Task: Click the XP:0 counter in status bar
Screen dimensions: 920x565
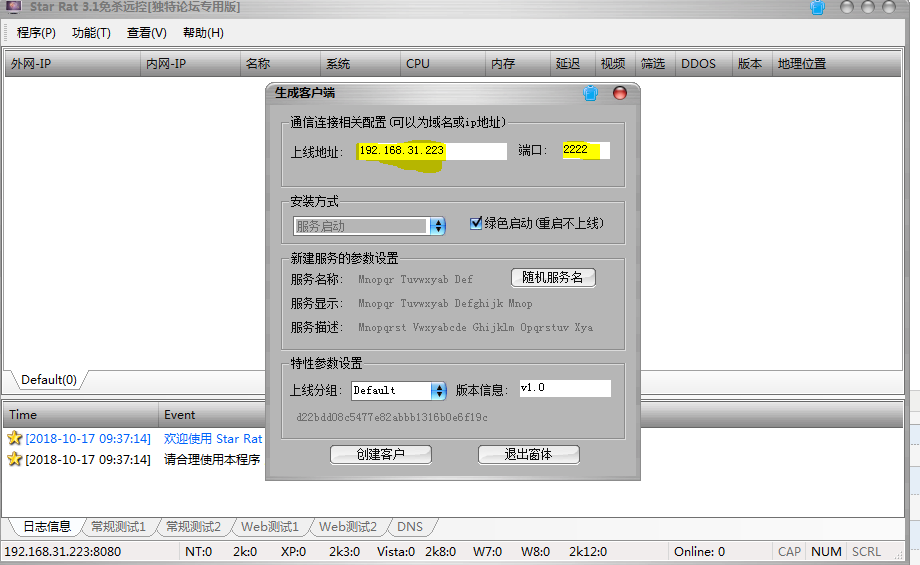Action: pyautogui.click(x=293, y=552)
